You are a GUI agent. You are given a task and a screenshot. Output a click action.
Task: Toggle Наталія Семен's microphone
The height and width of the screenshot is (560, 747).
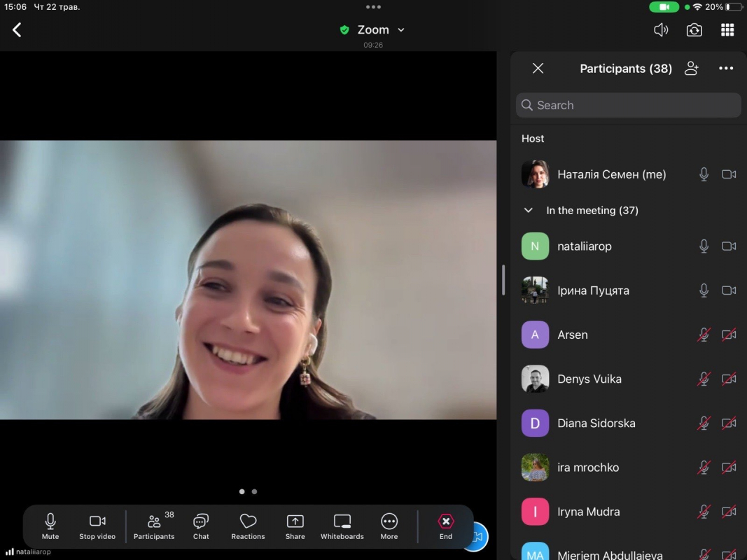pos(704,174)
